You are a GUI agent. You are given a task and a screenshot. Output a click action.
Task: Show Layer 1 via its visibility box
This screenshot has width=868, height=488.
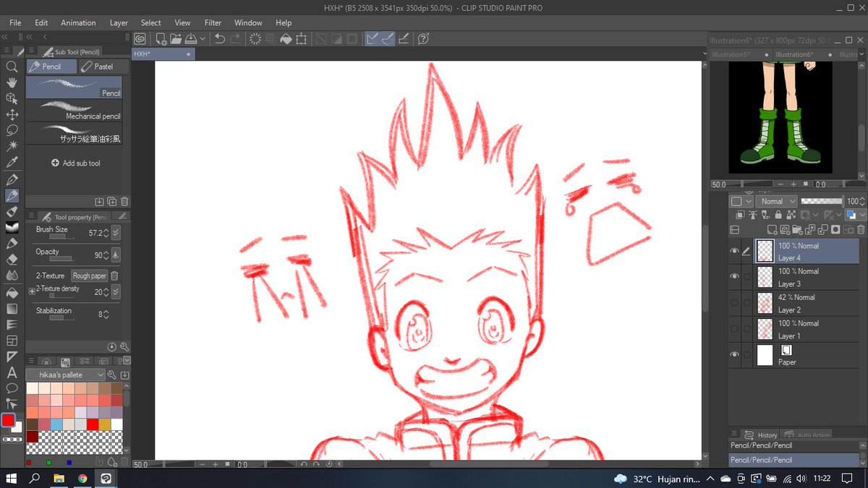[735, 328]
